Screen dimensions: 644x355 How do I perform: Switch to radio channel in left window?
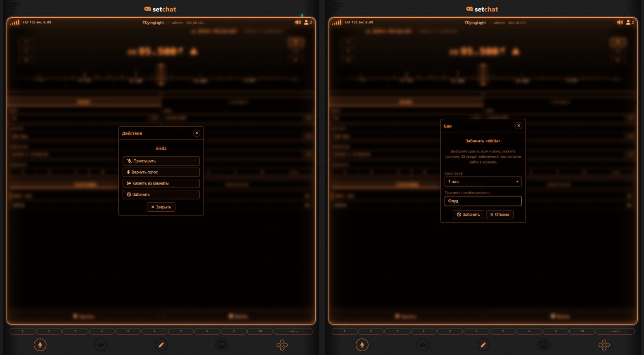click(293, 331)
